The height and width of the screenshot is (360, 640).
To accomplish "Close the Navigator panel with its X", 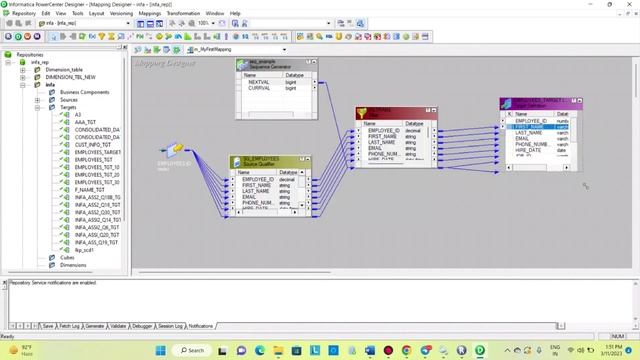I will (125, 47).
